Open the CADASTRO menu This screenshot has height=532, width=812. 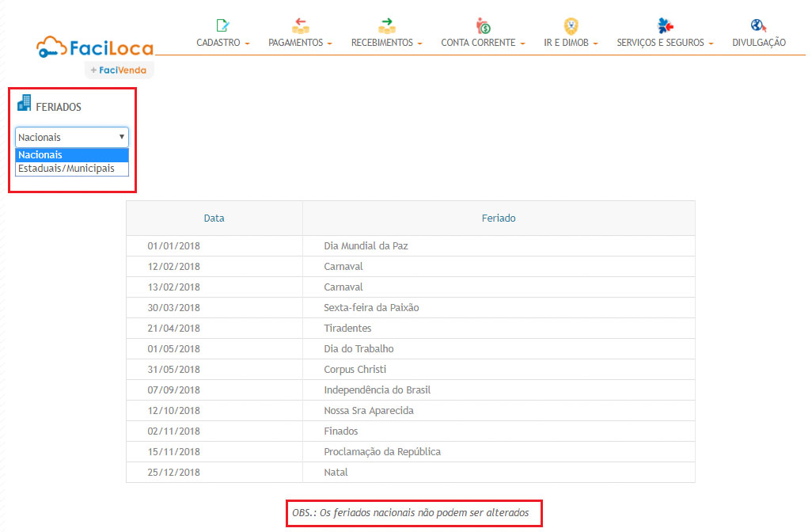tap(222, 43)
